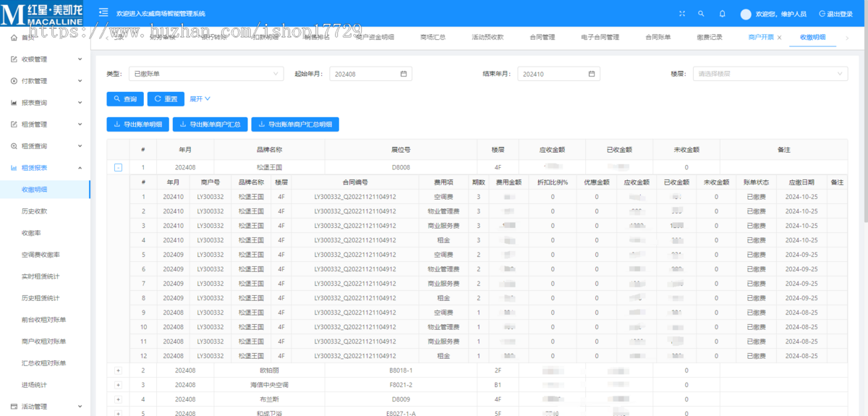Open 商户收租对账单 in the sidebar
The width and height of the screenshot is (868, 416).
pyautogui.click(x=44, y=341)
